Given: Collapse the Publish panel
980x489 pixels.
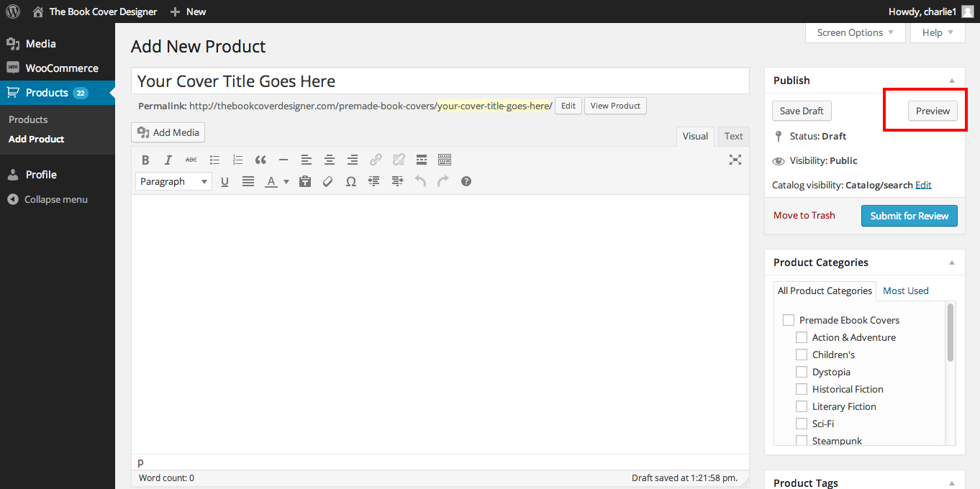Looking at the screenshot, I should (x=952, y=81).
